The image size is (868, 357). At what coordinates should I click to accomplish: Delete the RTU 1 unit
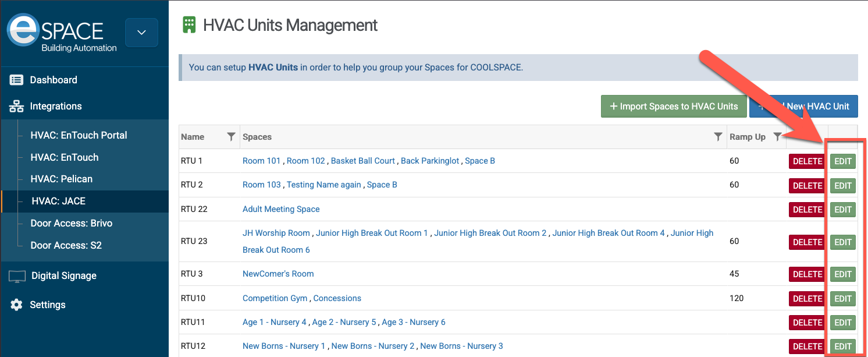coord(807,161)
